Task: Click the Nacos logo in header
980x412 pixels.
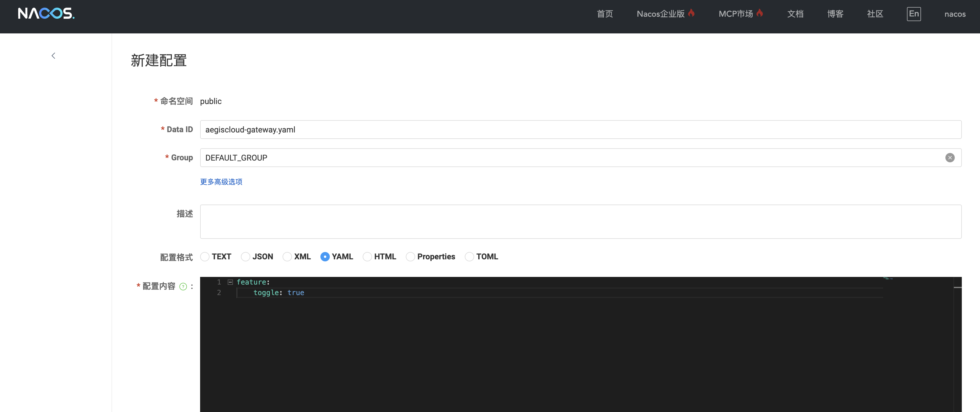Action: click(46, 14)
